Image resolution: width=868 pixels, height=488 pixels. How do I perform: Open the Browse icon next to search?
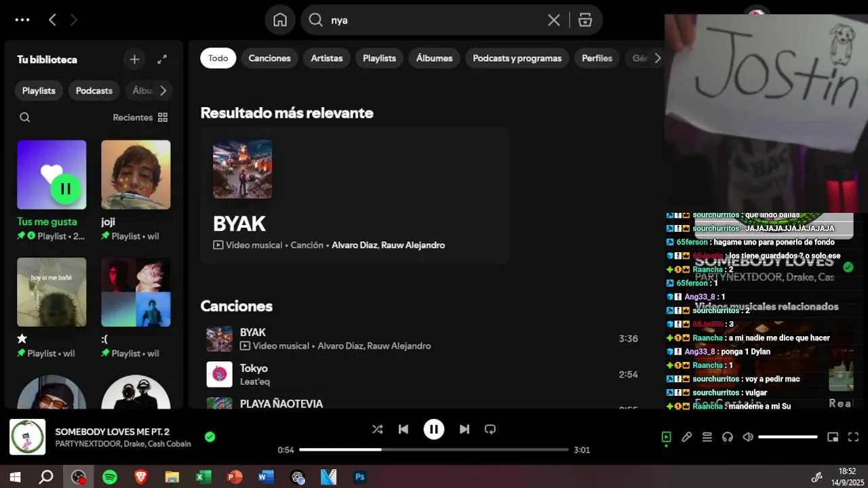585,20
